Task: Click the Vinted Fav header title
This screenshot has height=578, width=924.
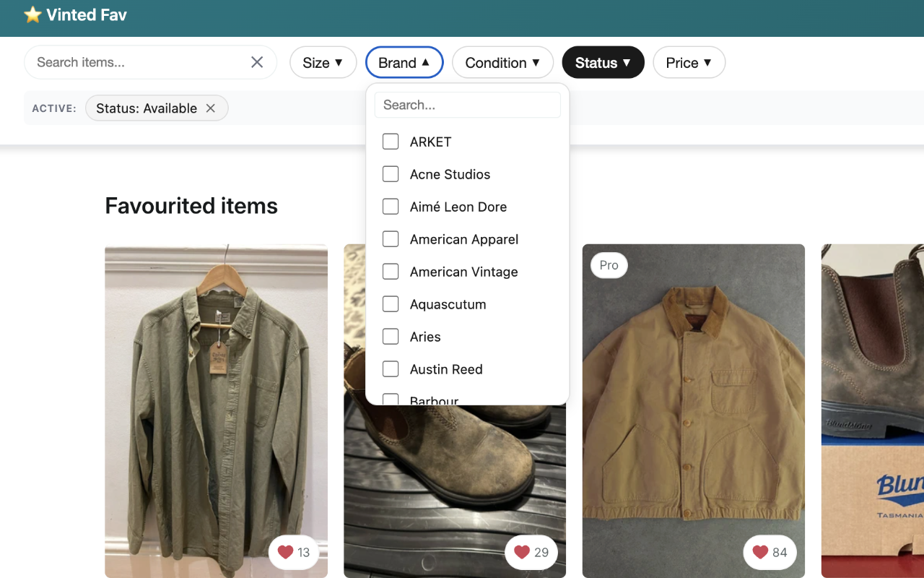Action: [87, 14]
